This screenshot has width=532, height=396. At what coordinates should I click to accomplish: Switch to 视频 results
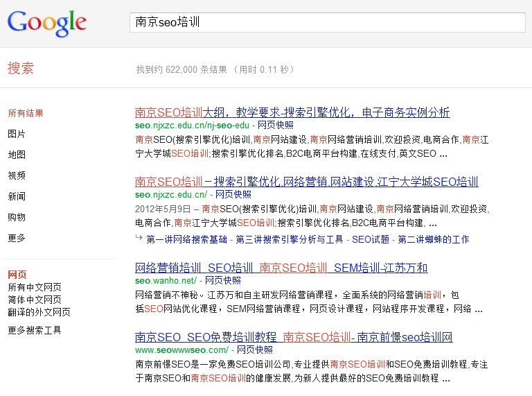[x=17, y=175]
